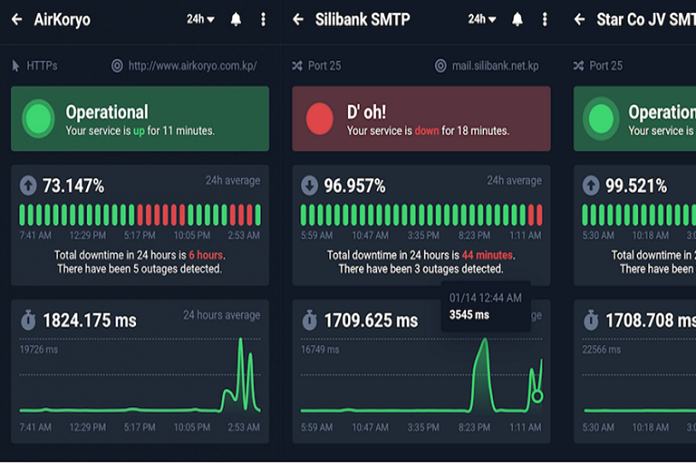
Task: Click the '99.521%' Star Co JV uptime value
Action: 636,186
